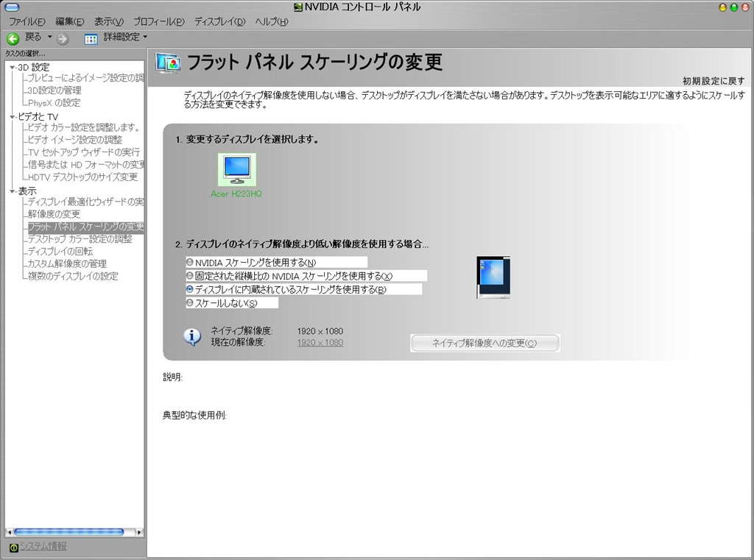
Task: Click the orange minimize window button
Action: 722,7
